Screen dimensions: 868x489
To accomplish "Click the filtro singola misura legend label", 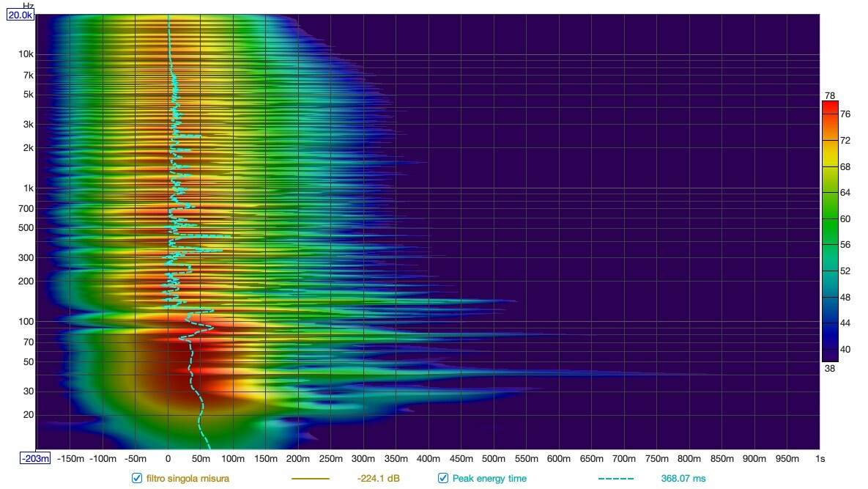I will pos(188,479).
